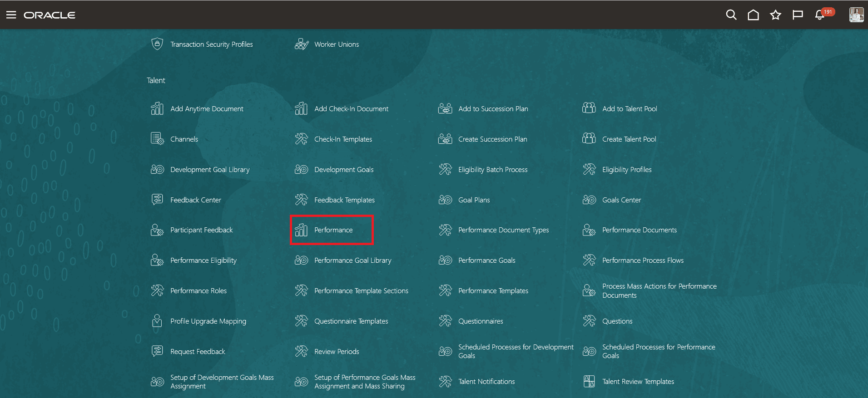The image size is (868, 398).
Task: Click the Transaction Security Profiles shield icon
Action: (x=157, y=44)
